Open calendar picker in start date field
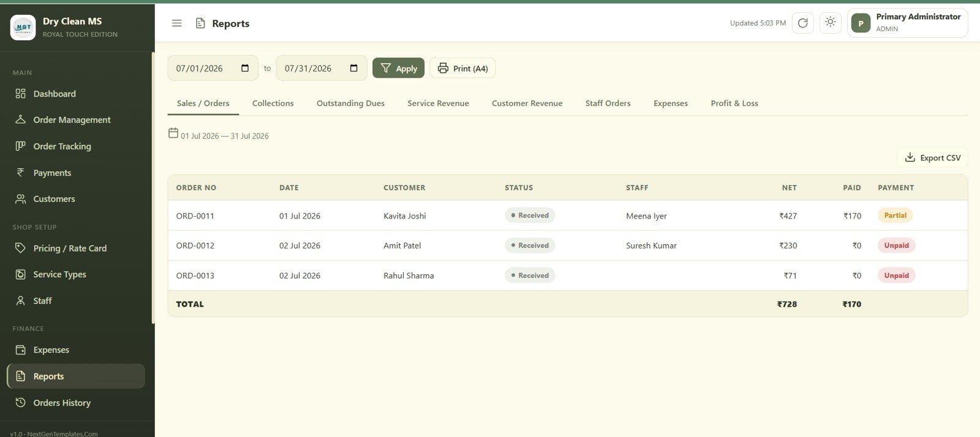The image size is (980, 437). point(245,68)
